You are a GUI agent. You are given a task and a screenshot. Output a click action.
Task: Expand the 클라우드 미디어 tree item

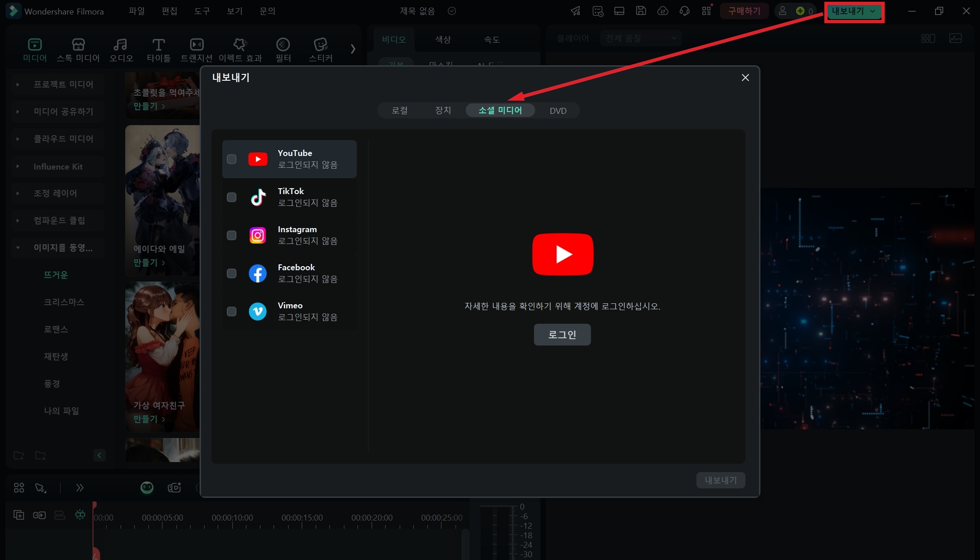18,139
